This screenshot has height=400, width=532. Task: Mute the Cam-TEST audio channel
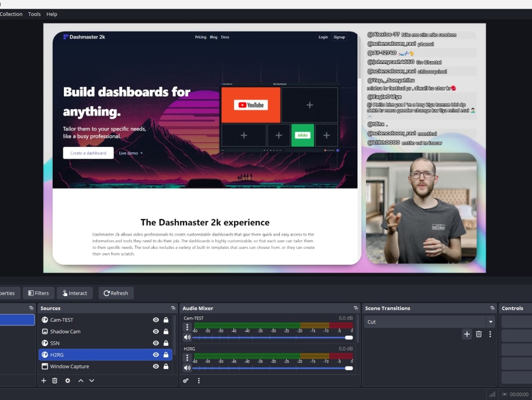click(x=187, y=337)
